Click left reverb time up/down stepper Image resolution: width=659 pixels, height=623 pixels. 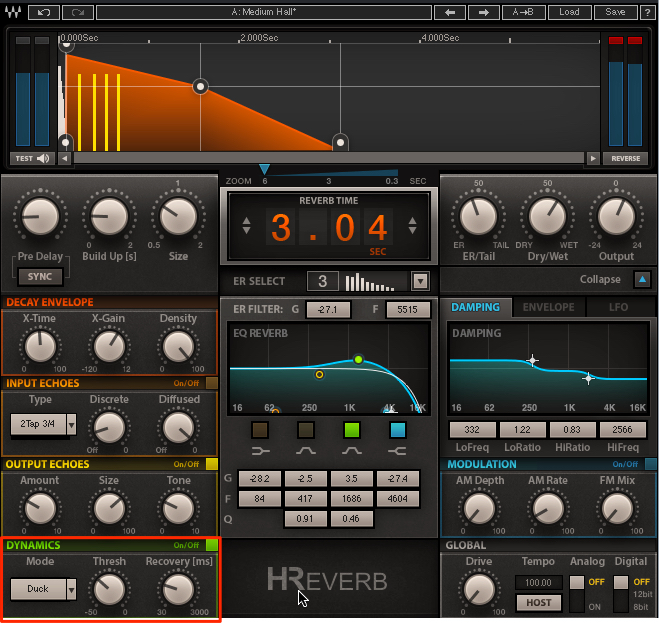[247, 226]
